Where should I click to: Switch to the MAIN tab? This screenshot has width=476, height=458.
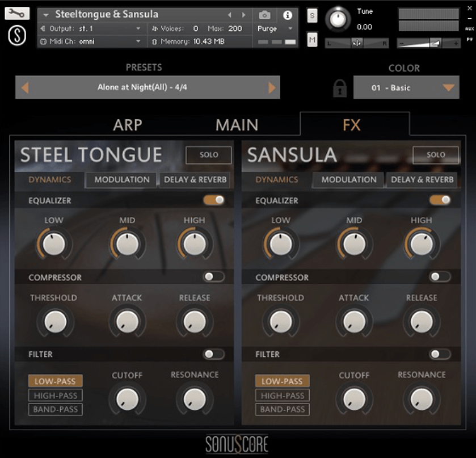(237, 125)
